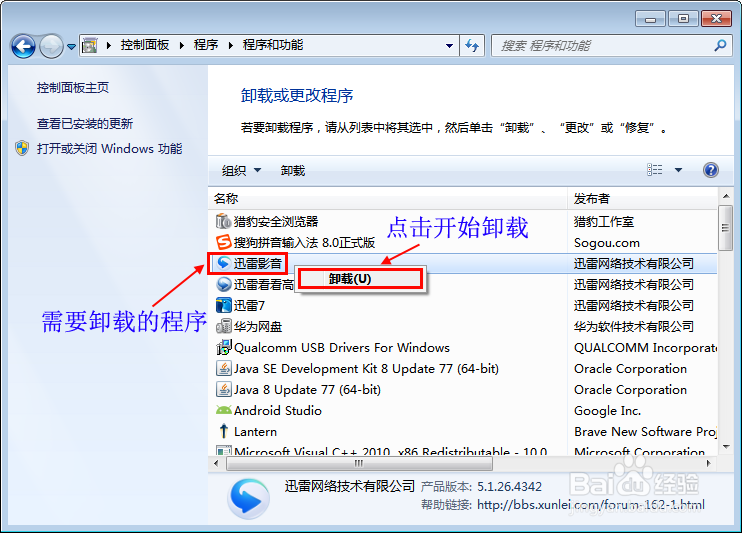This screenshot has height=533, width=742.
Task: Open the address bar history dropdown
Action: [x=449, y=46]
